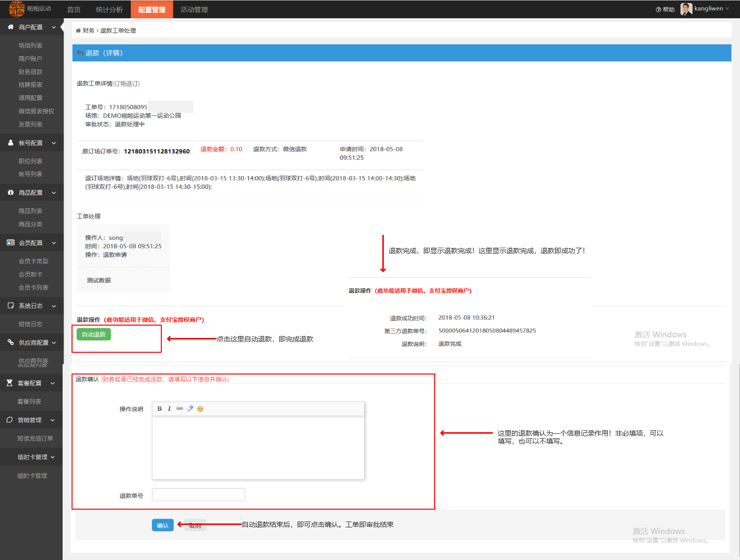Open the emoji picker in the editor
Image resolution: width=740 pixels, height=560 pixels.
click(200, 409)
